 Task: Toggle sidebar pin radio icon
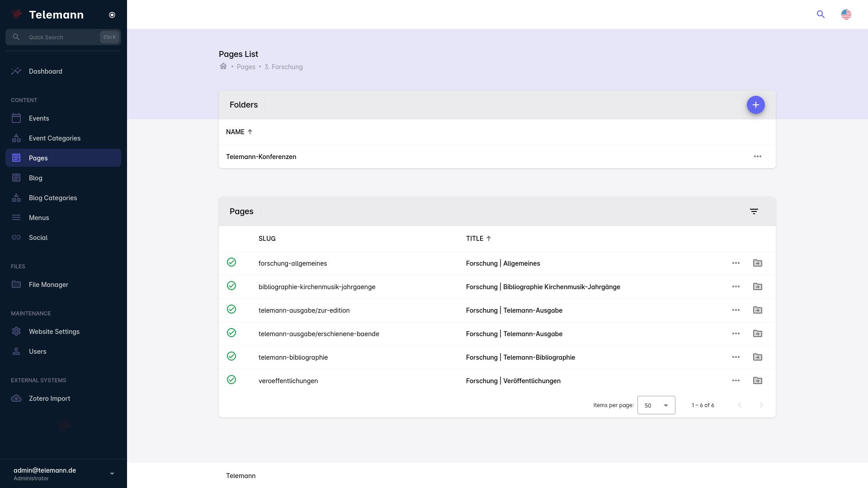click(x=112, y=15)
